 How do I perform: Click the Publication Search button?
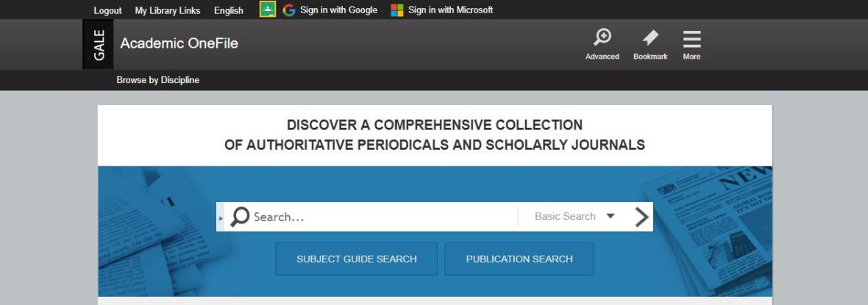click(519, 259)
